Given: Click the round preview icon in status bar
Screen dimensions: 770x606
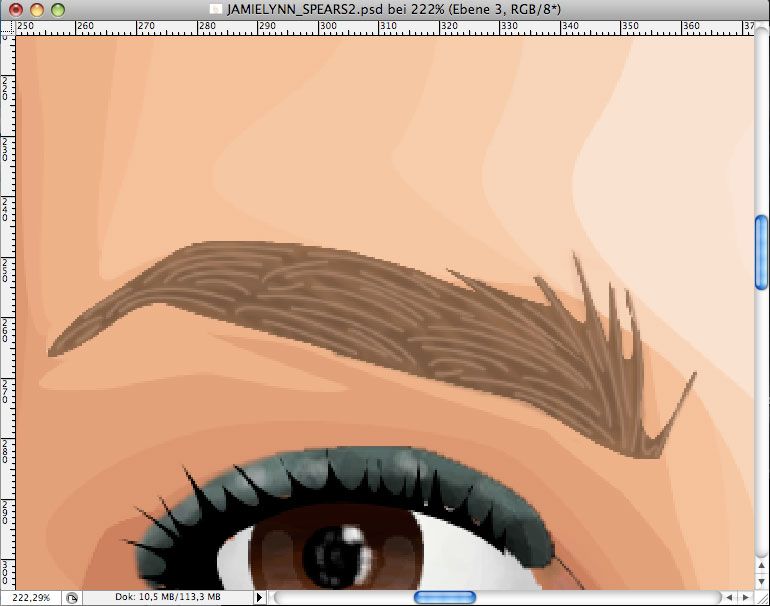Looking at the screenshot, I should pos(72,598).
